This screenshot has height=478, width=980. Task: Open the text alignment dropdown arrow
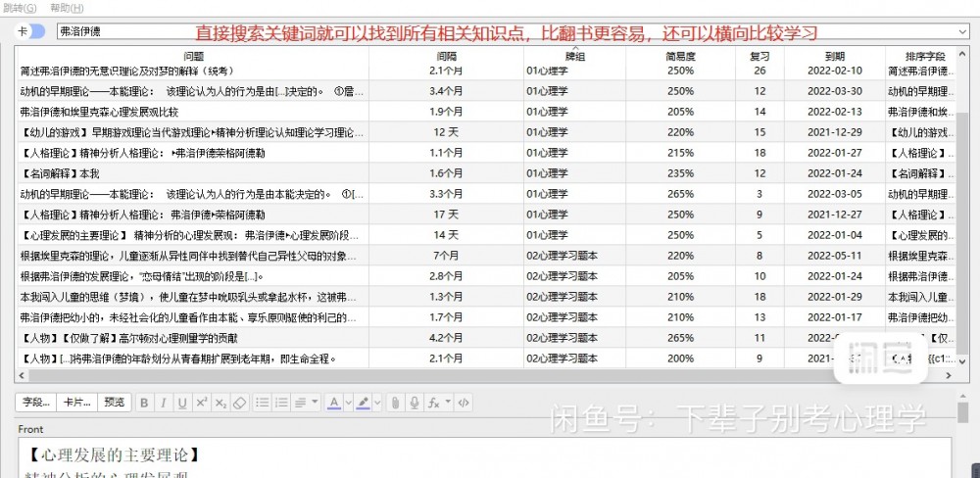point(315,403)
